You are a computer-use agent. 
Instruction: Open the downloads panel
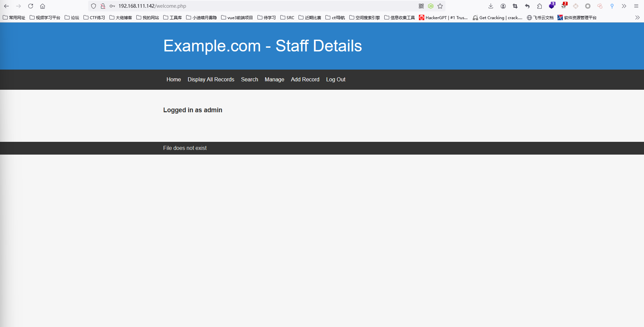491,6
